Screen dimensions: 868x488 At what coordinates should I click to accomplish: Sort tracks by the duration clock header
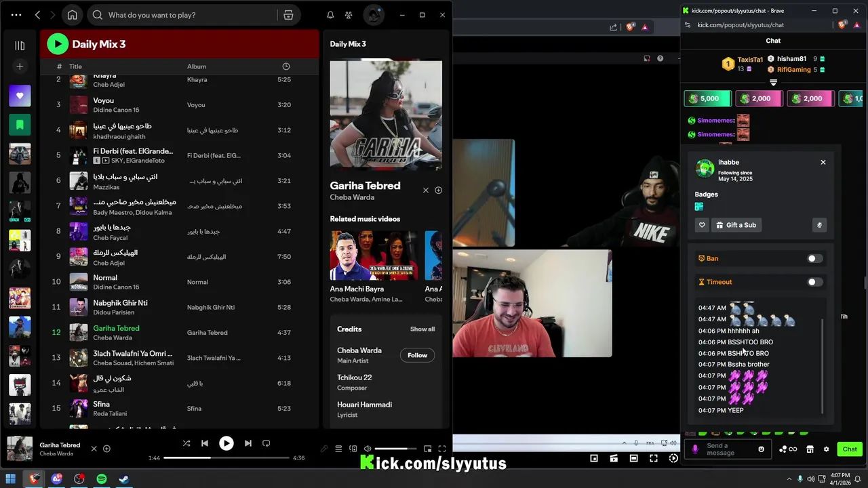tap(285, 66)
